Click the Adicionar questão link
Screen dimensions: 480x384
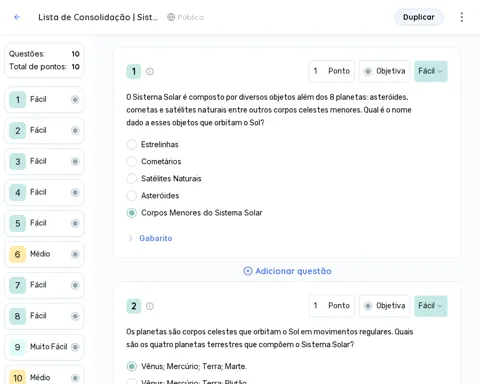pyautogui.click(x=287, y=271)
